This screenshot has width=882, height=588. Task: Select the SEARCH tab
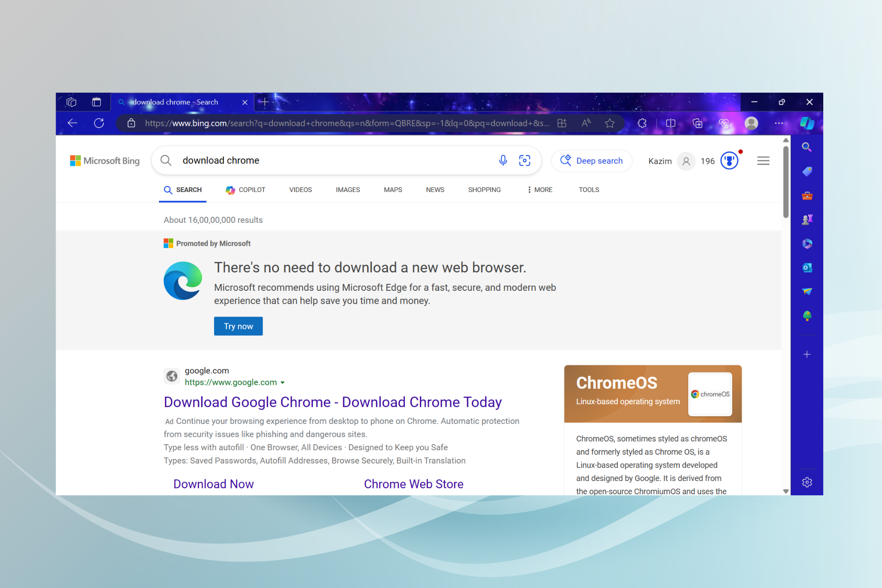pos(183,190)
